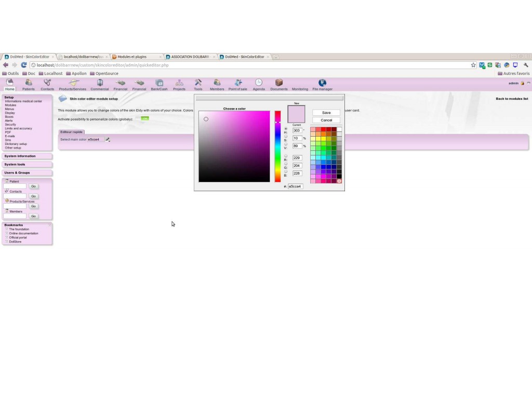Click the vertical rainbow hue slider
This screenshot has height=399, width=532.
[277, 146]
